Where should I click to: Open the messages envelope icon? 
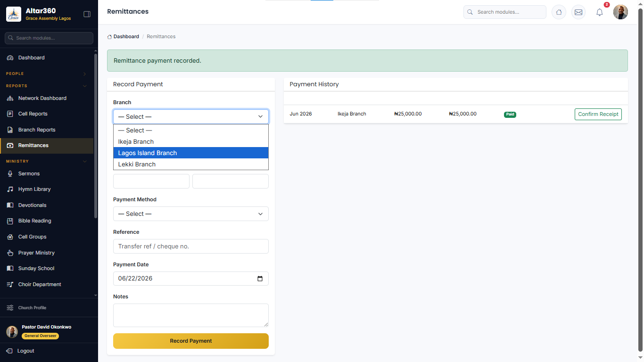578,12
